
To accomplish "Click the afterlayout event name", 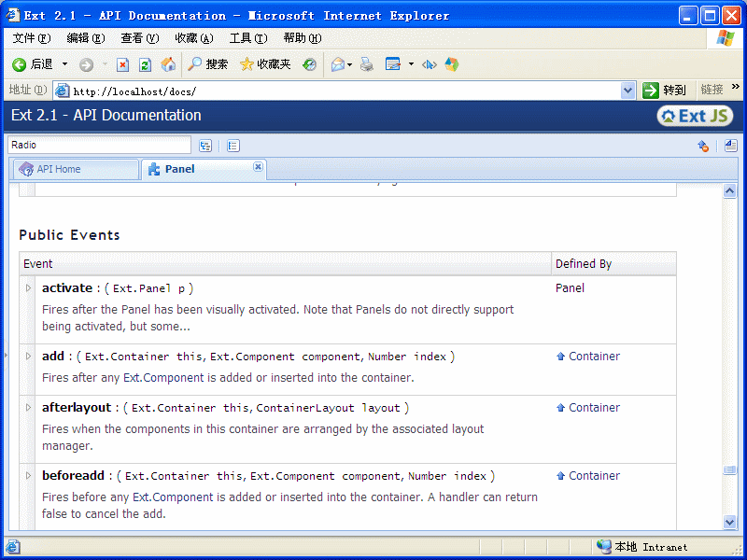I will click(x=77, y=408).
